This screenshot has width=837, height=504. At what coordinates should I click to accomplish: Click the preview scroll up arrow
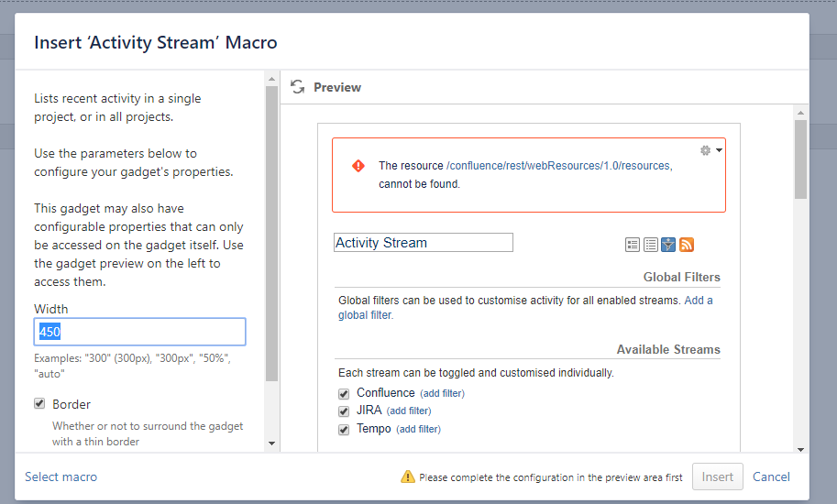point(800,113)
